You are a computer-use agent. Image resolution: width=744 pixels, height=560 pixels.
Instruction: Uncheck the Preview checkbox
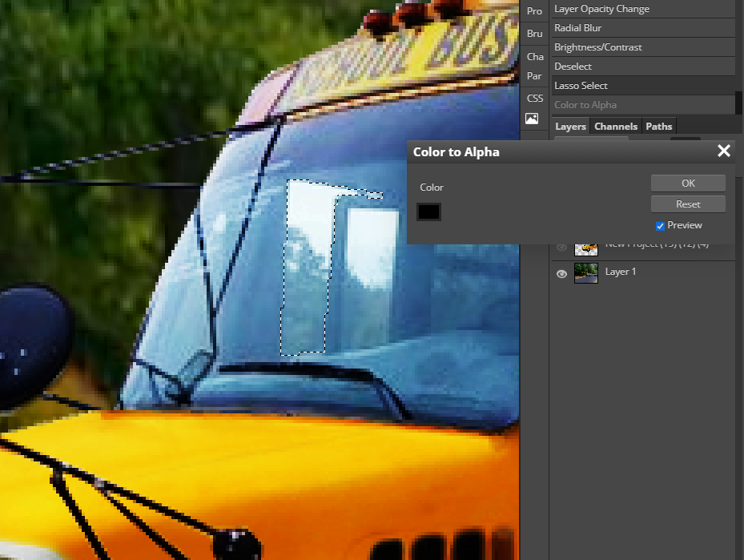660,225
